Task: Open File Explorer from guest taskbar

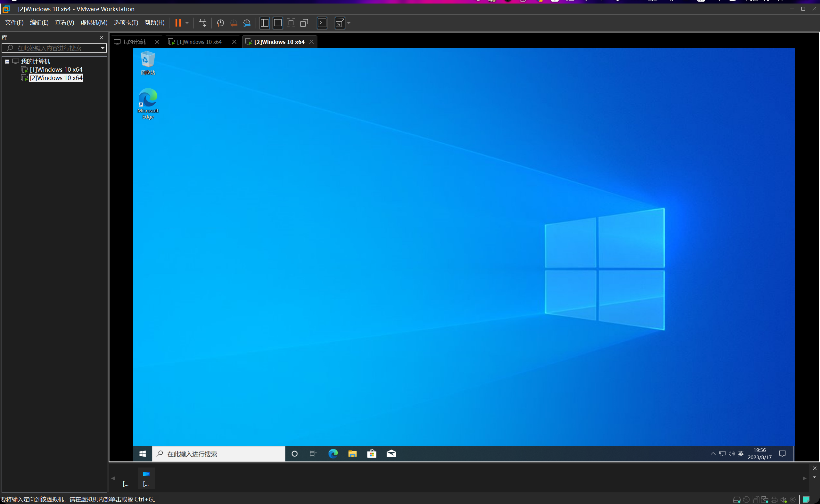Action: [x=352, y=454]
